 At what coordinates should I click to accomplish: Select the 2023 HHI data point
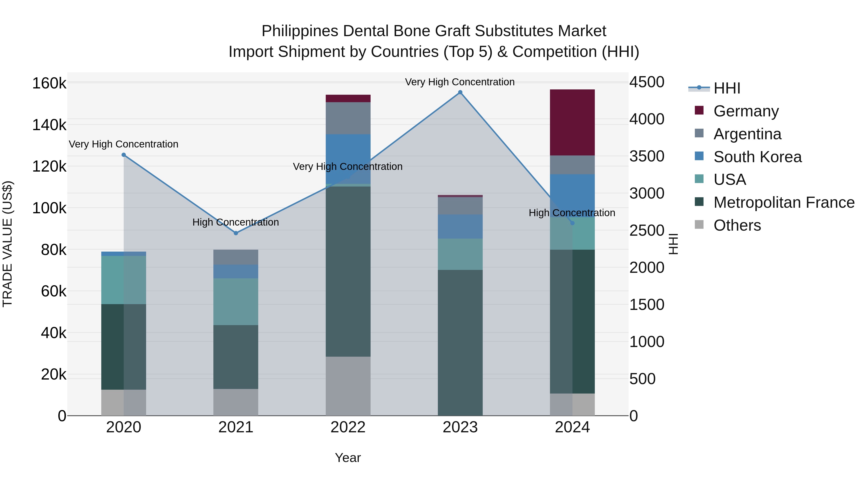460,92
